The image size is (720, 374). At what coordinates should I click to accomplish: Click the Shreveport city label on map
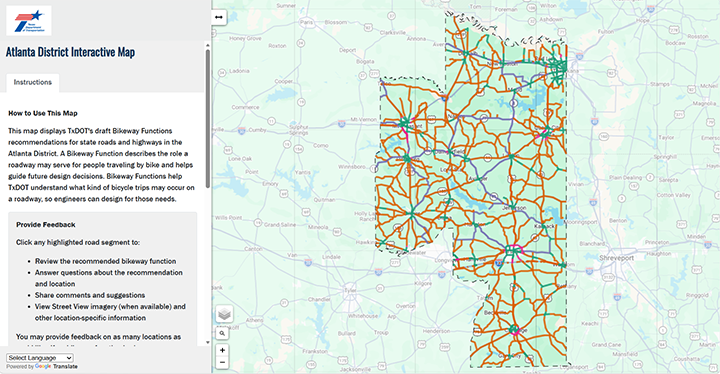pos(617,258)
